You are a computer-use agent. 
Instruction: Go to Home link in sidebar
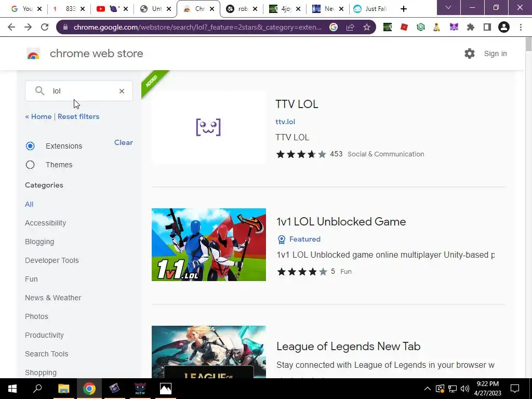coord(38,116)
